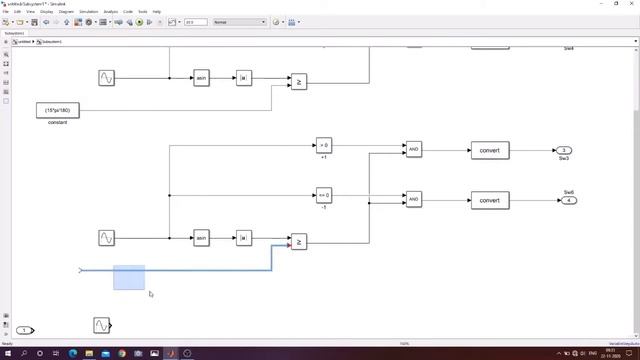Click the Simulation Data Inspector icon
The width and height of the screenshot is (640, 360).
click(172, 22)
